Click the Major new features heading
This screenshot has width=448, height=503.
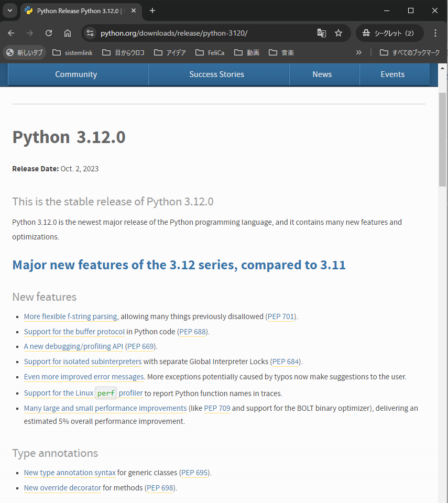point(179,265)
